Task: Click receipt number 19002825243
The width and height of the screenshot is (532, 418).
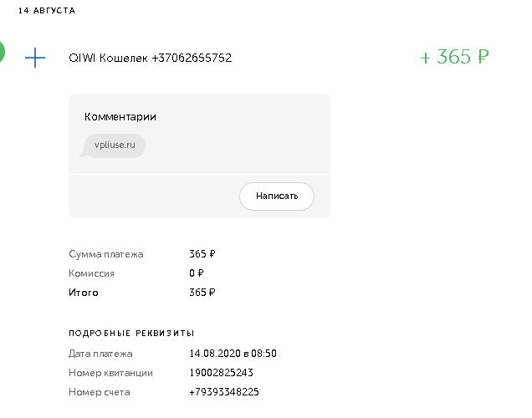Action: 221,373
